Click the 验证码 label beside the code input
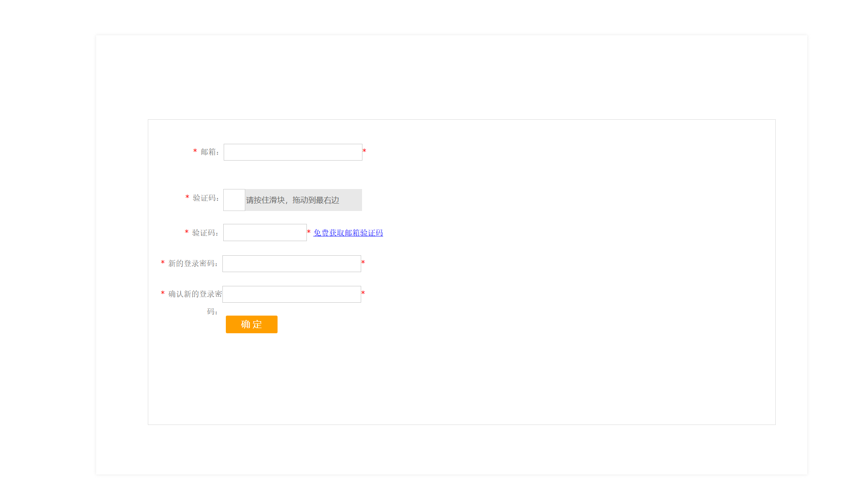The width and height of the screenshot is (868, 496). [x=205, y=233]
